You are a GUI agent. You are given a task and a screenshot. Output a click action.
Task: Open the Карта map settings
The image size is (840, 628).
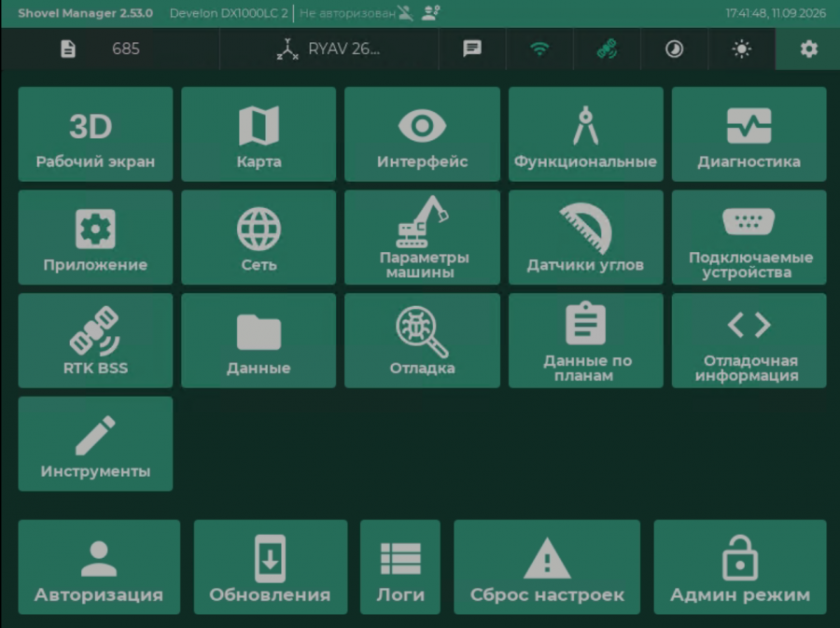point(259,133)
